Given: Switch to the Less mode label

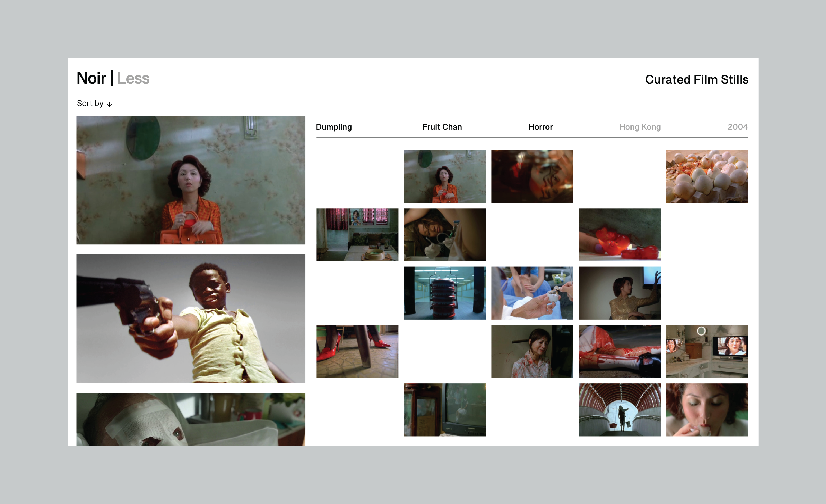Looking at the screenshot, I should click(x=133, y=78).
